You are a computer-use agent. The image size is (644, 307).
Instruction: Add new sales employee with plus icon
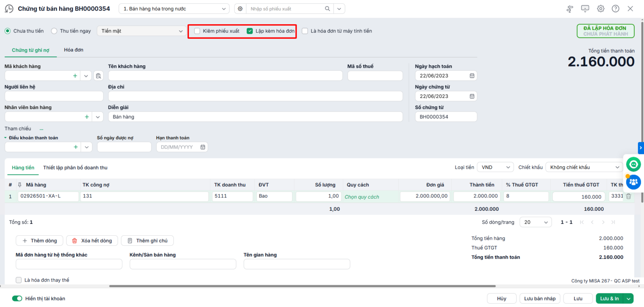click(x=87, y=117)
